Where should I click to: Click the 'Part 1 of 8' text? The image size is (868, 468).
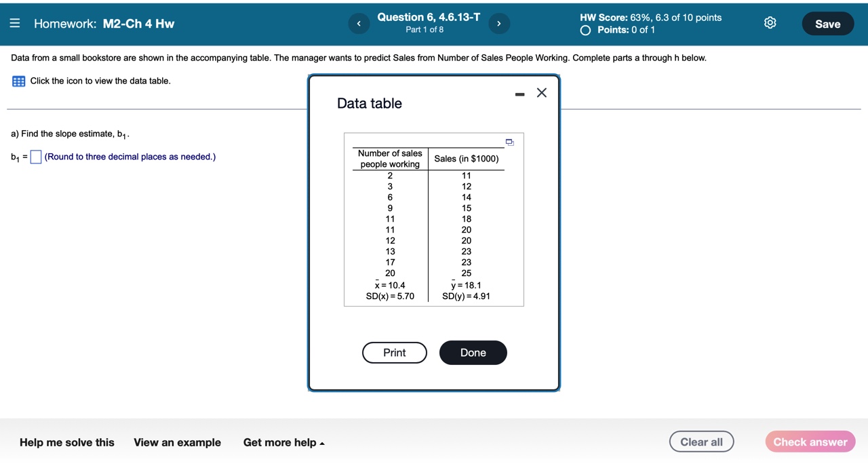[x=425, y=30]
